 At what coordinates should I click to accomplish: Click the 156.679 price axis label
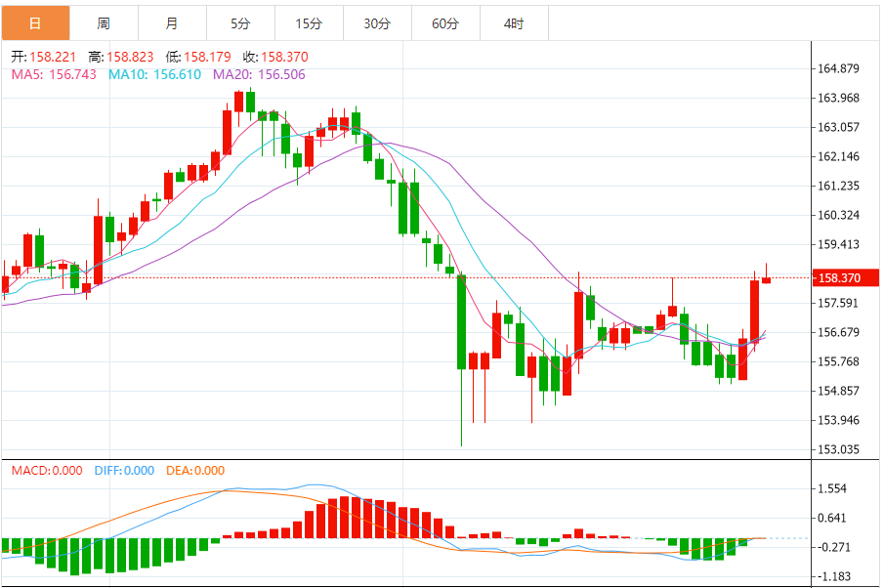tap(838, 333)
